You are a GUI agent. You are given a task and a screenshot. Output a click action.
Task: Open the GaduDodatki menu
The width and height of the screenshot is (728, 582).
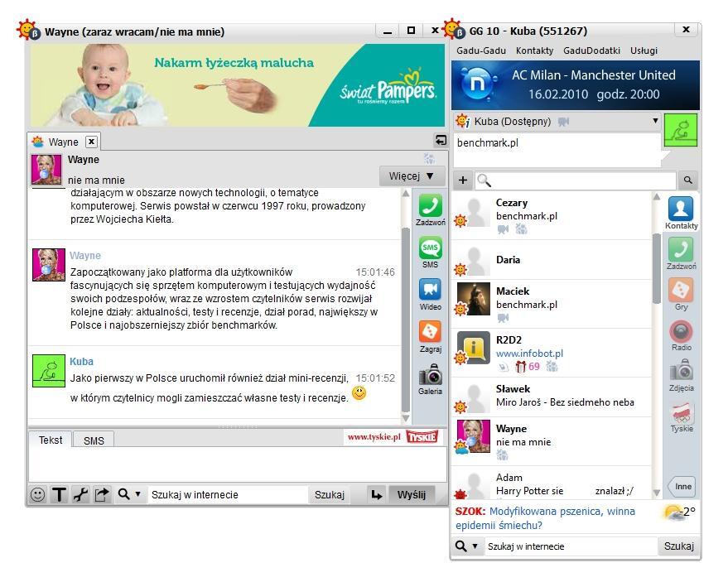(x=591, y=51)
